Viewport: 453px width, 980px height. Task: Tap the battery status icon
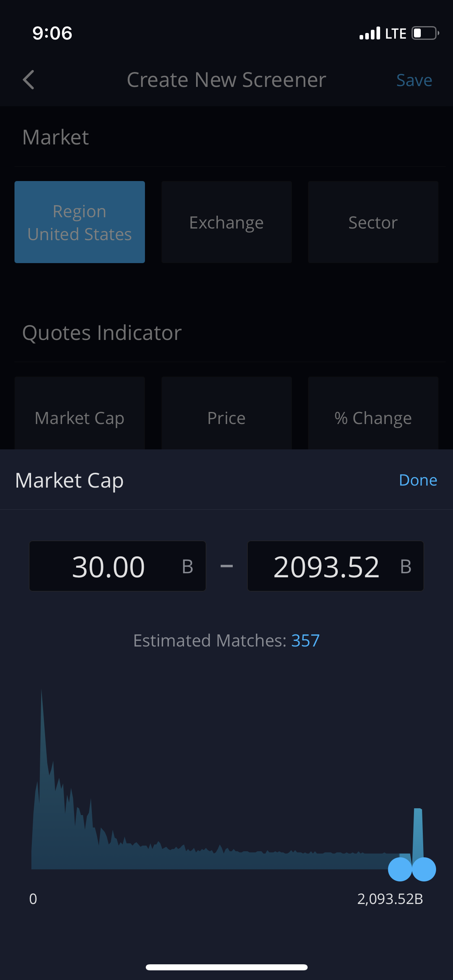coord(425,33)
